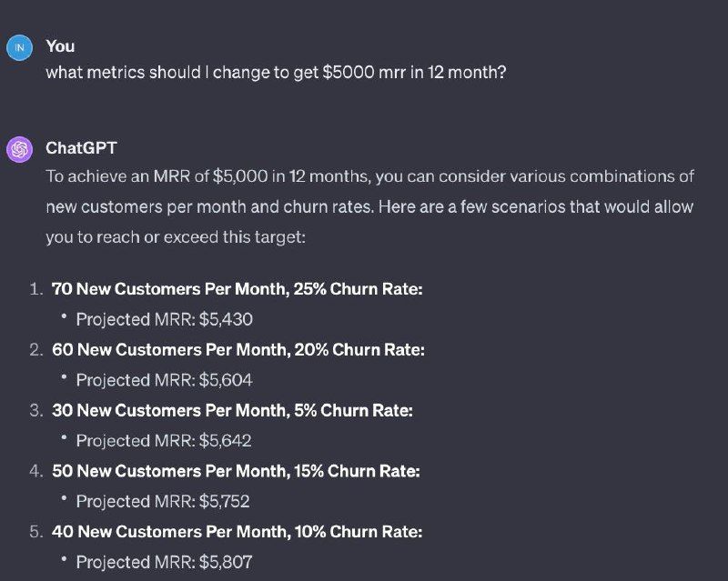Click the purple ChatGPT logo avatar
Viewport: 728px width, 581px height.
[20, 149]
